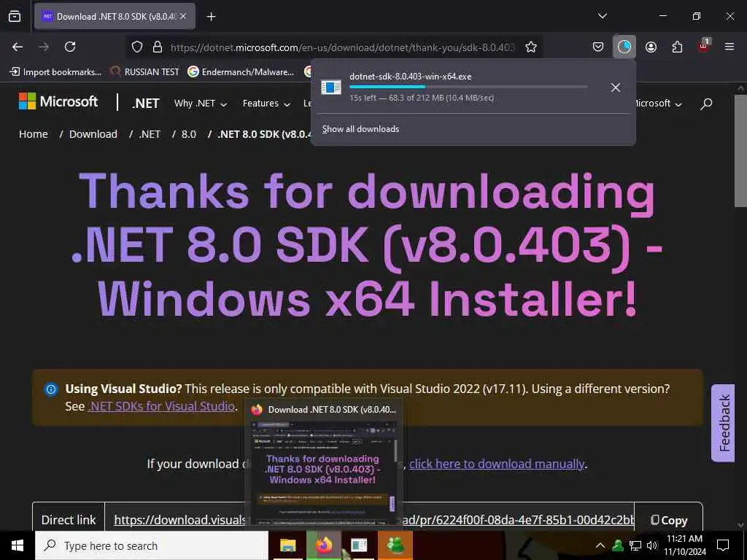Viewport: 747px width, 560px height.
Task: Expand the Why .NET menu
Action: click(x=201, y=104)
